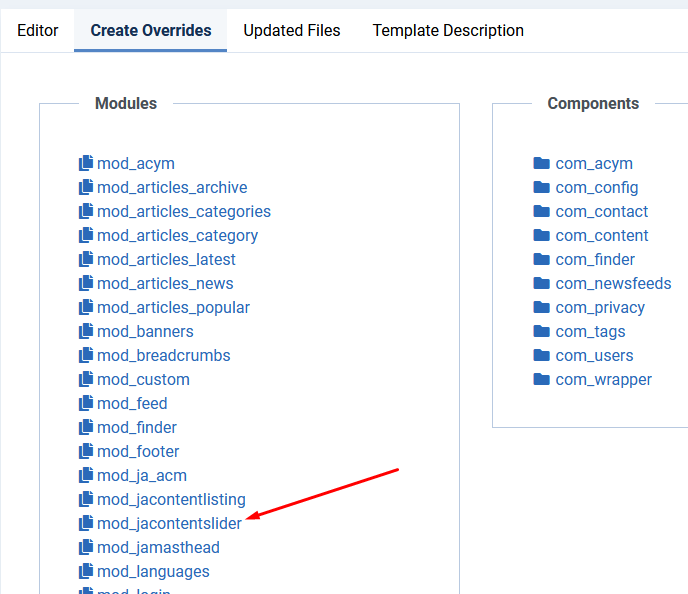Viewport: 688px width, 594px height.
Task: Open the Updated Files tab
Action: pos(292,31)
